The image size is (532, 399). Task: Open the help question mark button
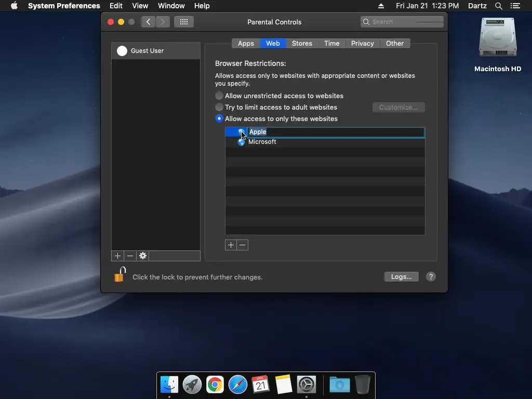(x=431, y=276)
